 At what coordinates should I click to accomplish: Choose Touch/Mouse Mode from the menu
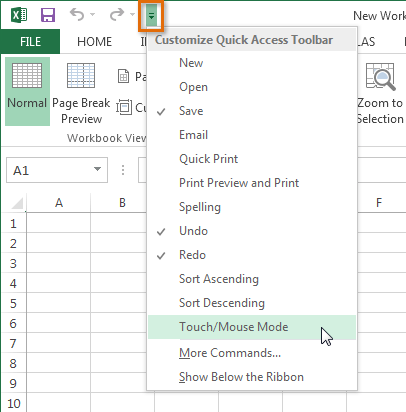[252, 327]
